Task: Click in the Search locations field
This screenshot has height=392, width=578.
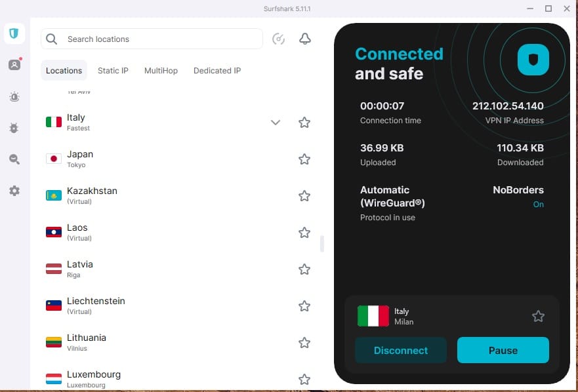Action: [x=152, y=39]
